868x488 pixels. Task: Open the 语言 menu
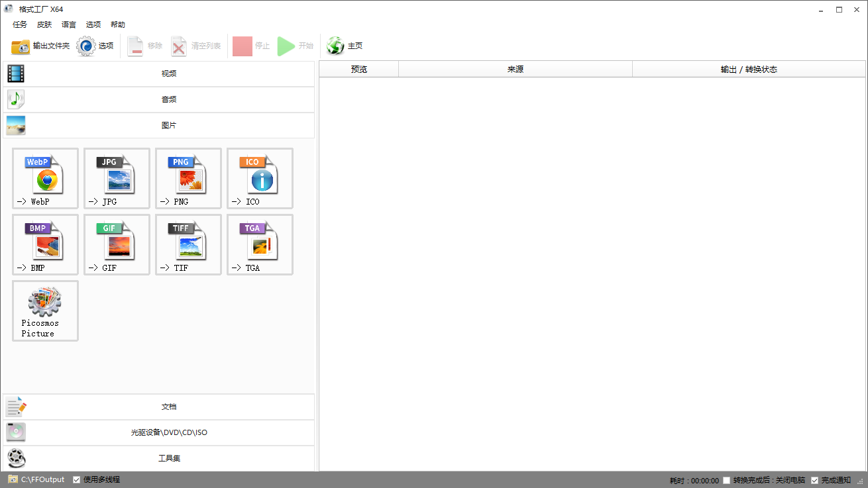coord(69,24)
